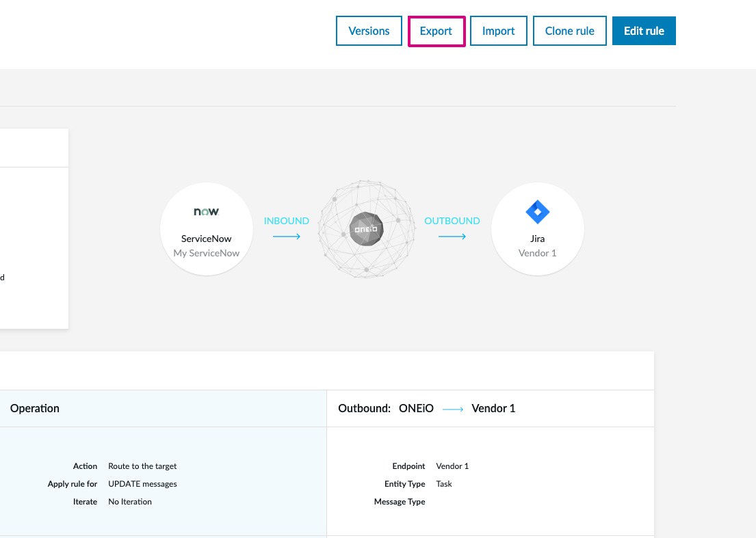The width and height of the screenshot is (756, 538).
Task: Open the rule editor via Edit rule
Action: [644, 31]
